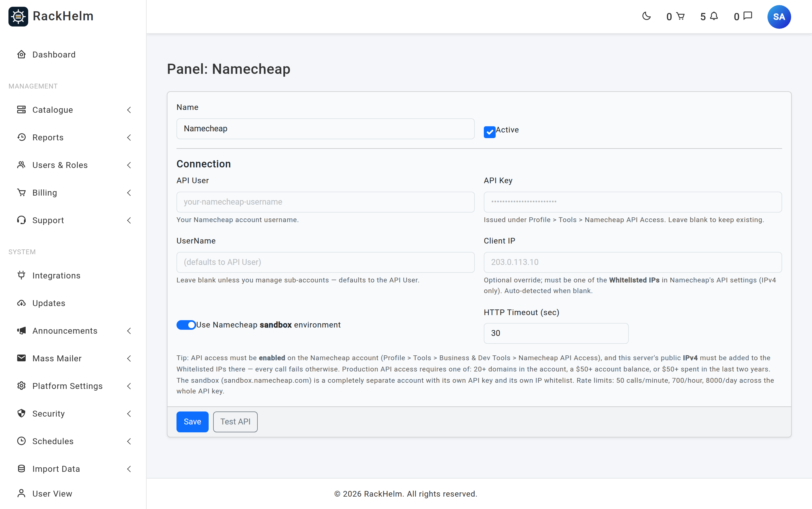Screen dimensions: 812x509
Task: Focus the UserName input field
Action: [x=325, y=262]
